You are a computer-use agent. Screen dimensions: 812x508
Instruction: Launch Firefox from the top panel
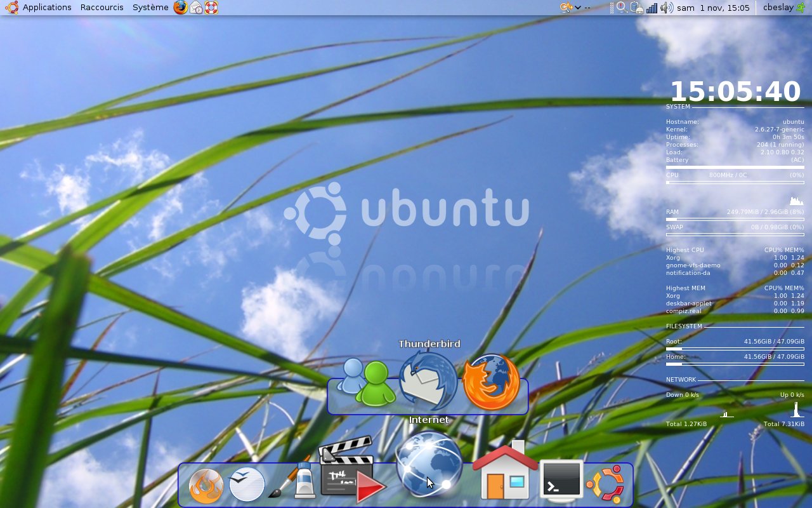pos(181,8)
